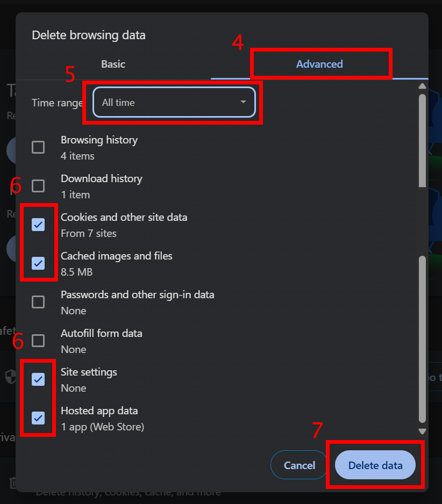Screen dimensions: 442x504
Task: Toggle off the Site settings checkbox
Action: click(38, 379)
